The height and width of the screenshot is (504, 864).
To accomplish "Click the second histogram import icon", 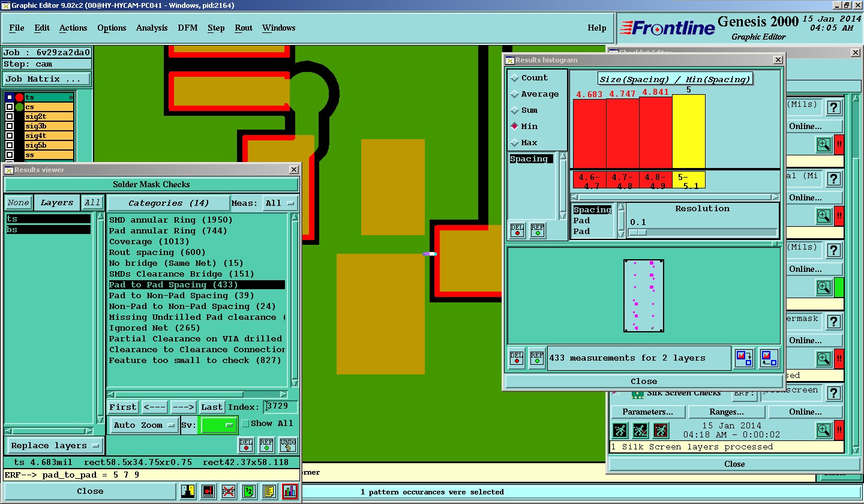I will (769, 358).
